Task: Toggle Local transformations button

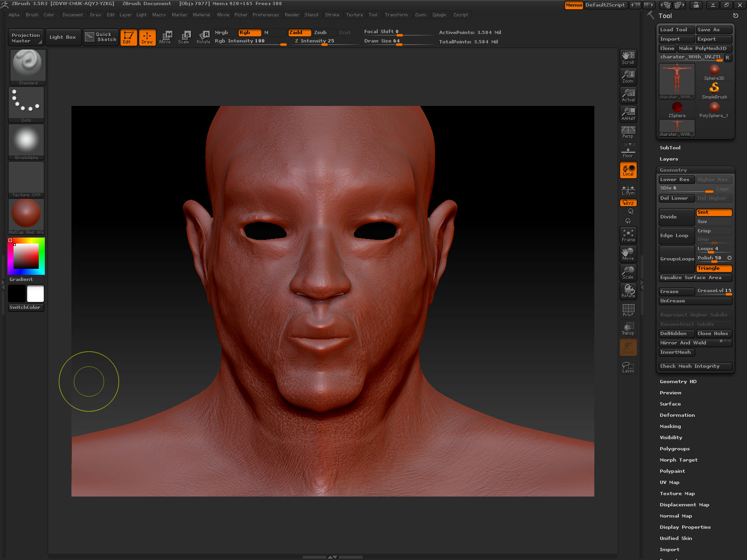Action: 628,170
